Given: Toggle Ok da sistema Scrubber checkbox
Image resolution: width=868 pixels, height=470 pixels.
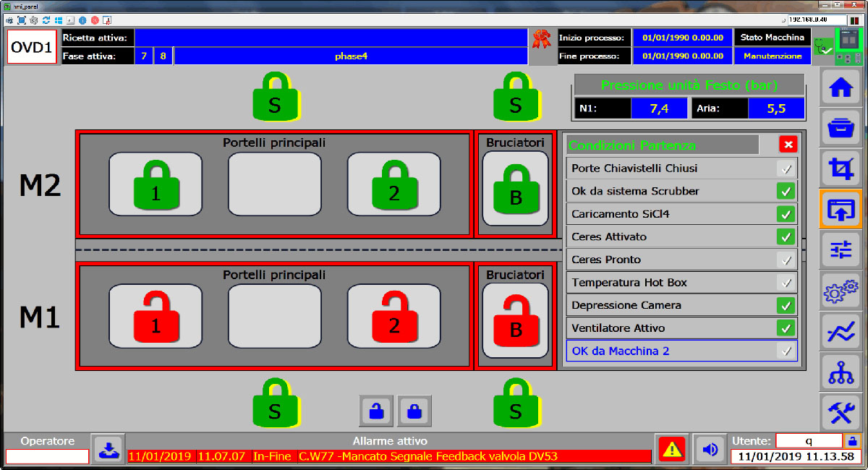Looking at the screenshot, I should (x=785, y=192).
